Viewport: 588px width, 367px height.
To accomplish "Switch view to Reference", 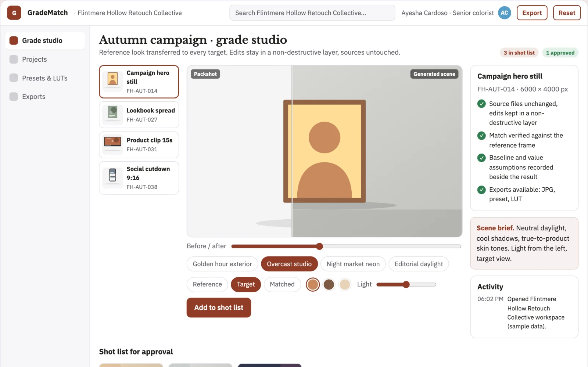I will [x=207, y=284].
